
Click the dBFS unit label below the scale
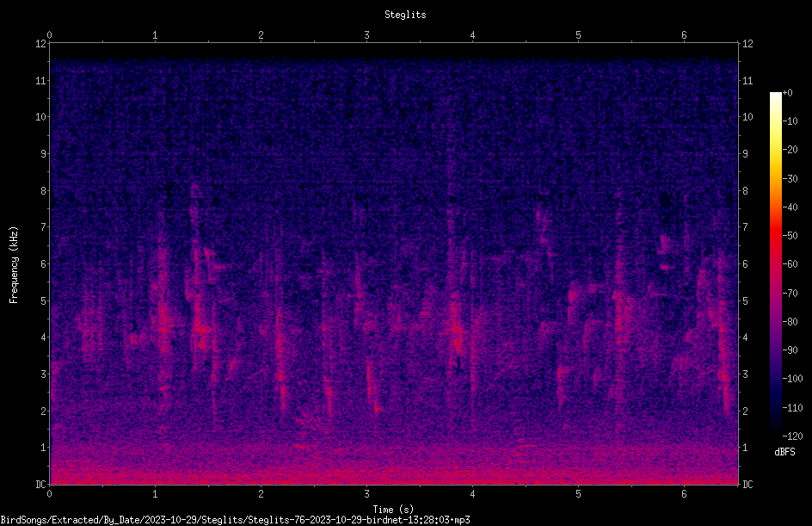click(x=784, y=452)
